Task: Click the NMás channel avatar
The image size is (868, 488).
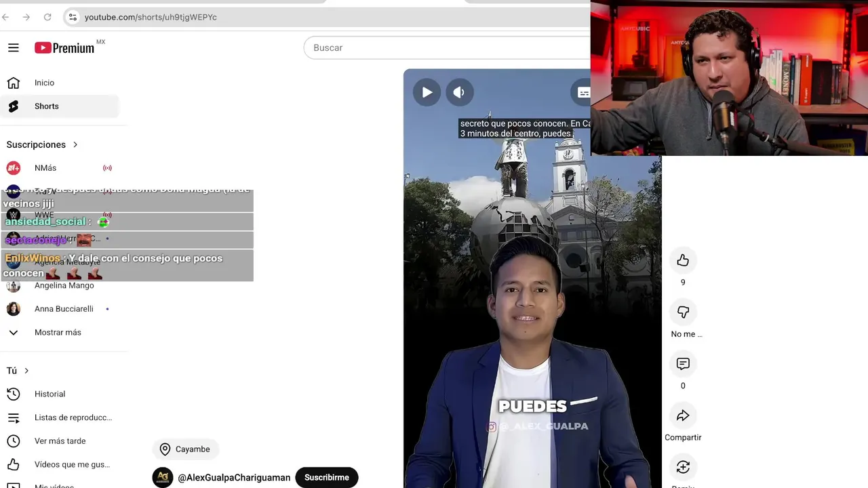Action: point(14,168)
